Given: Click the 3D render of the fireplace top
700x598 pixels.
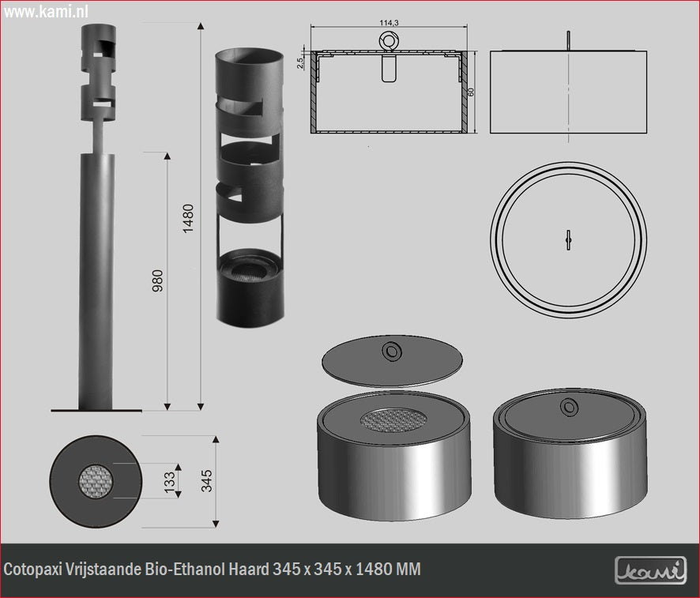Looking at the screenshot, I should click(x=249, y=186).
